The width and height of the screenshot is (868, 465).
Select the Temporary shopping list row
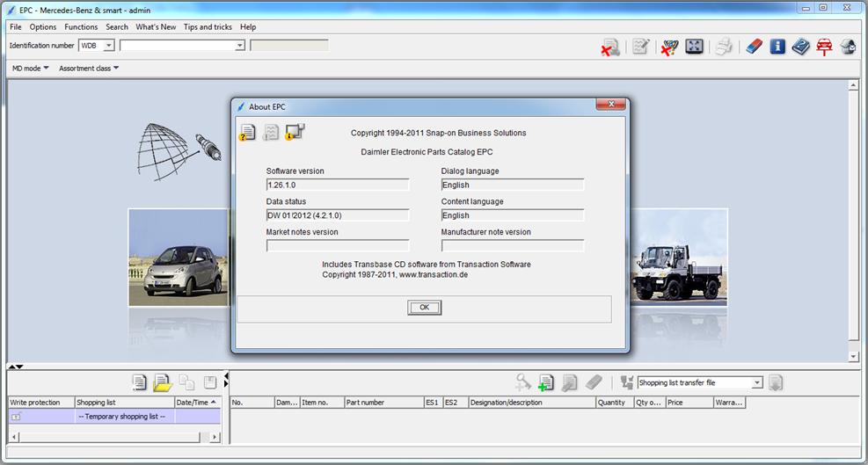pyautogui.click(x=114, y=417)
